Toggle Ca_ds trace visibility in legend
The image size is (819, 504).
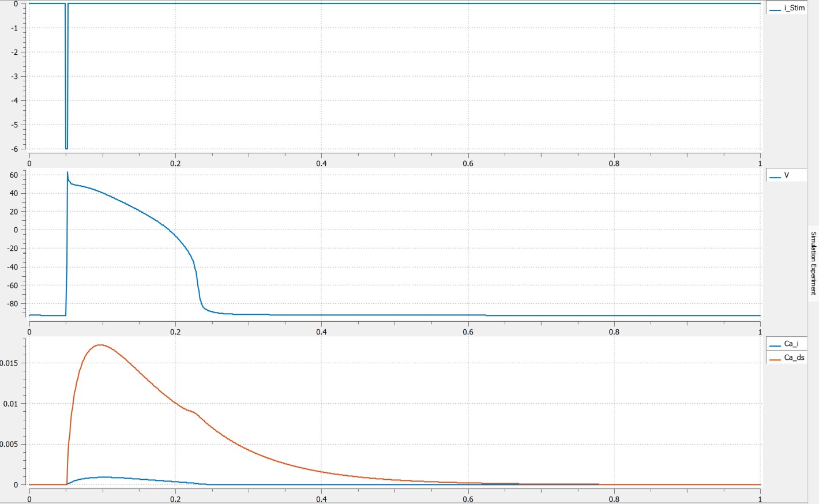pos(794,358)
